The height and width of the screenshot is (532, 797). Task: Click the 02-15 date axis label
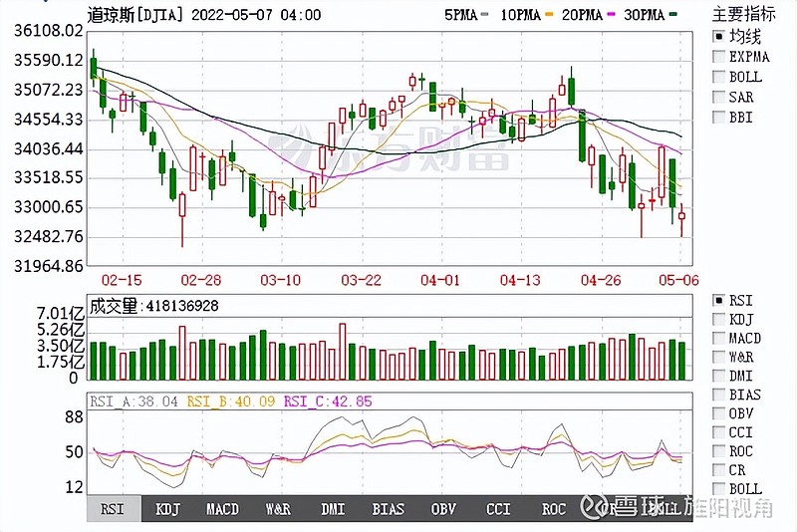pos(122,280)
